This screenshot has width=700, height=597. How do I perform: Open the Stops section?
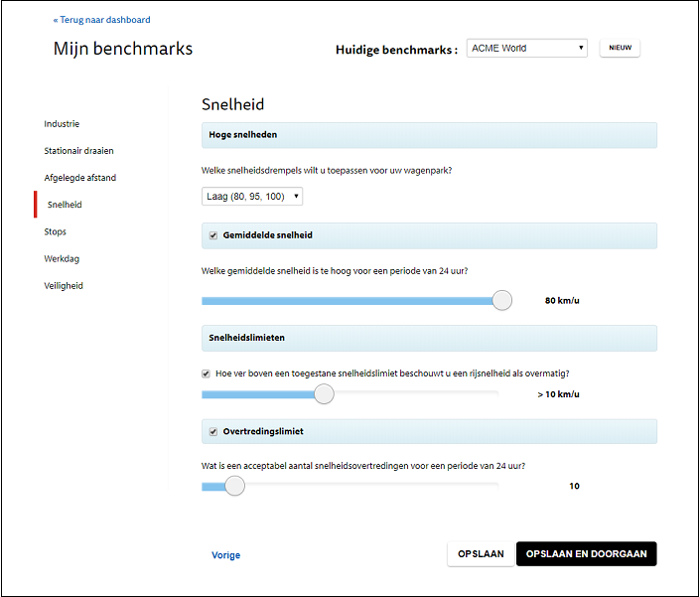55,231
